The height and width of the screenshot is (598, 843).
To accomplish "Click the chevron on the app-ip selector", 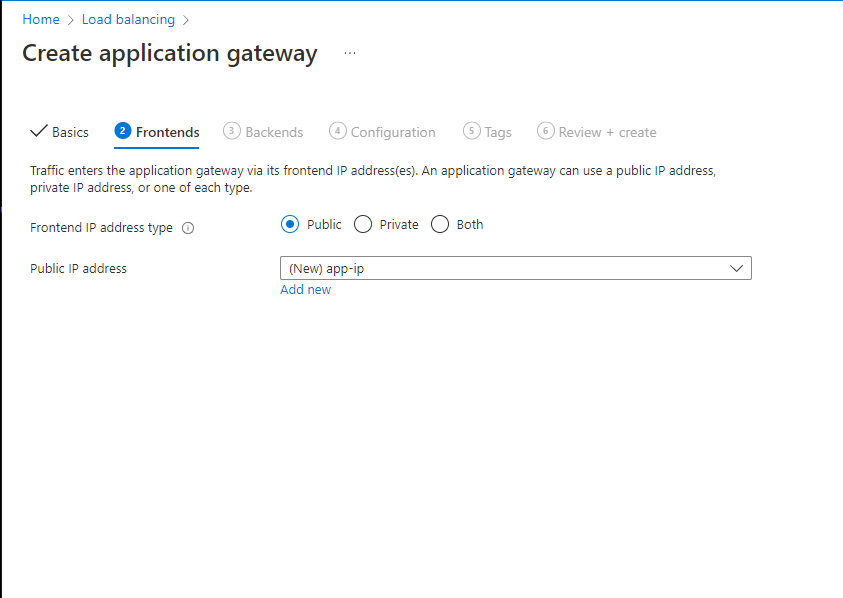I will pyautogui.click(x=738, y=267).
